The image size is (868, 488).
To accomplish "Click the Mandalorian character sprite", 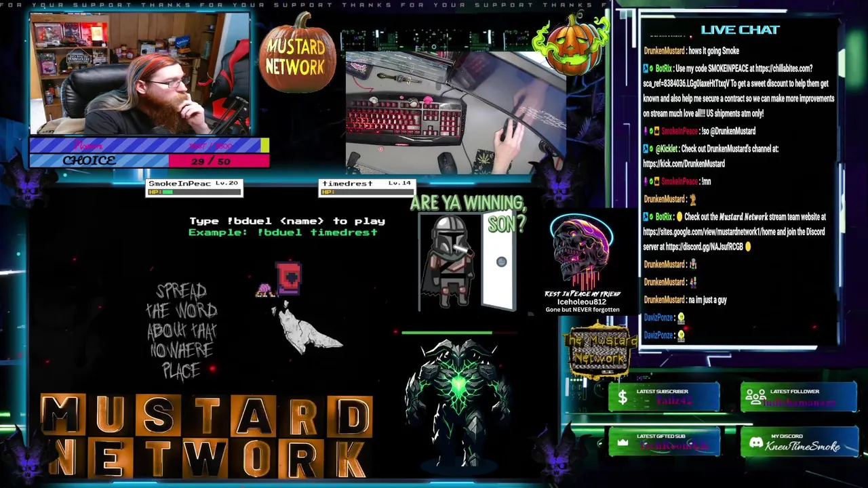I will [449, 261].
